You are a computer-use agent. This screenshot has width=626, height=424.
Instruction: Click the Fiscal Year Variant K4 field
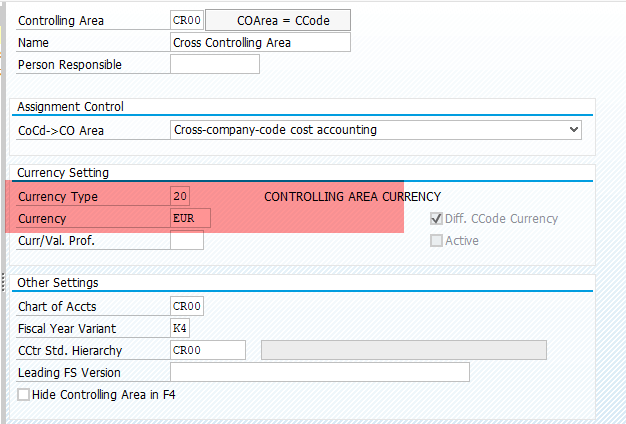coord(180,328)
